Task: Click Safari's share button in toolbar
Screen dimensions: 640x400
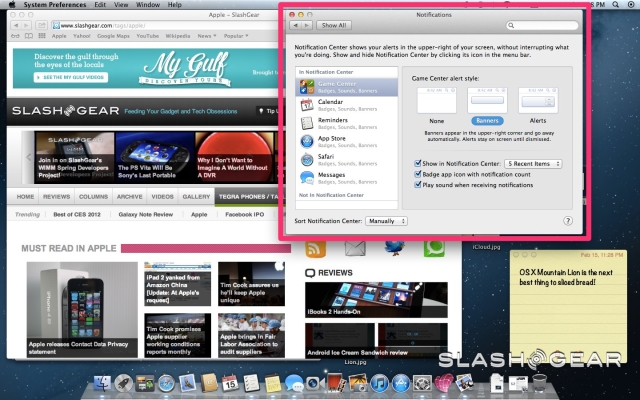Action: tap(41, 25)
